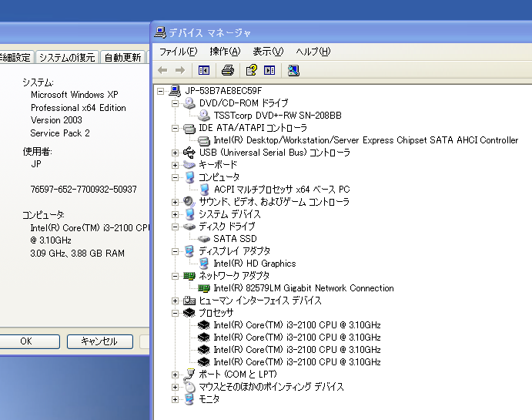
Task: Collapse the DVD/CD-ROM ドライブ branch
Action: (x=175, y=103)
